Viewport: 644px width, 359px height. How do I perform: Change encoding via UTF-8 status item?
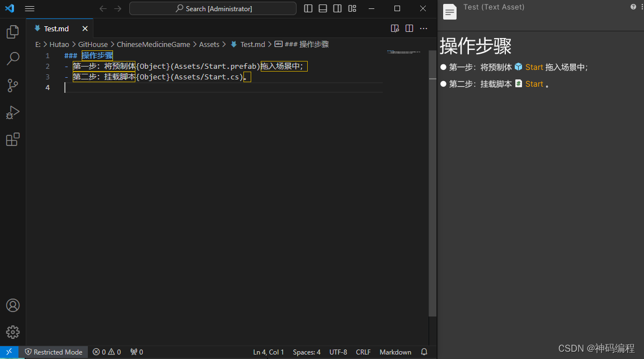338,352
